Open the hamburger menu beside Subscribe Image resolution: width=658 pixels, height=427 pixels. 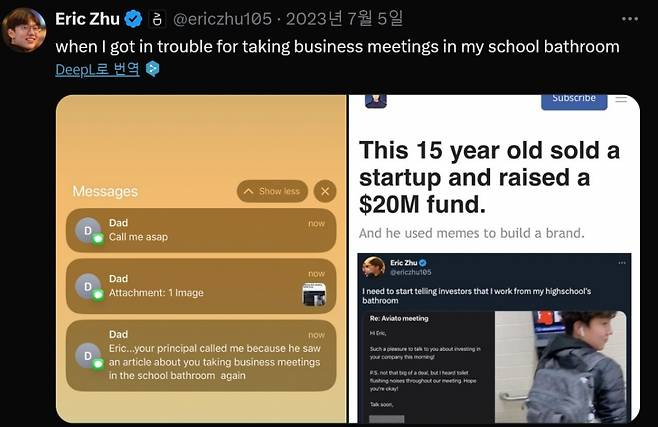pos(621,98)
